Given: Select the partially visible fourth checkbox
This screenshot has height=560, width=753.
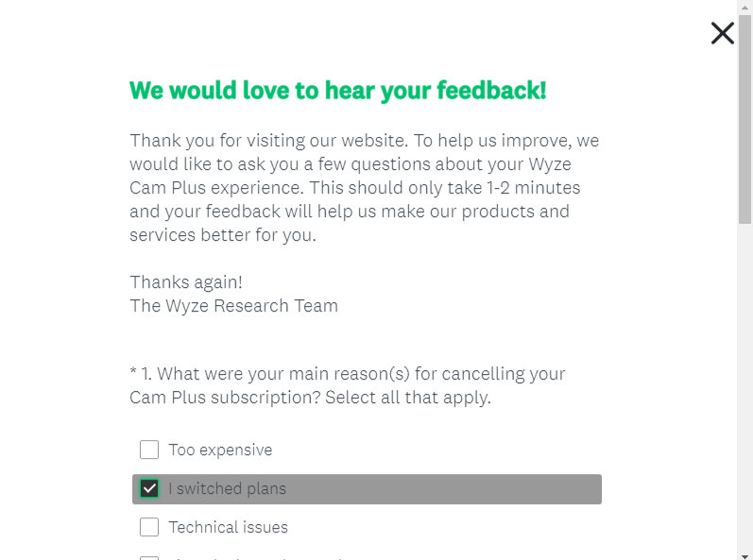Looking at the screenshot, I should click(149, 557).
